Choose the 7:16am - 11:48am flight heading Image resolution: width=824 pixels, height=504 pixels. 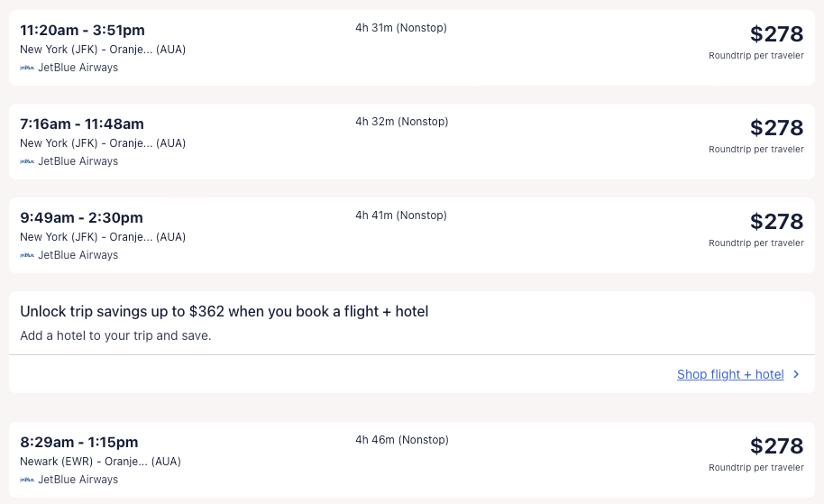click(x=82, y=124)
